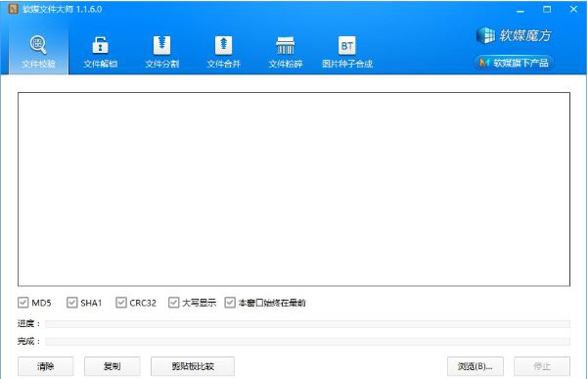The image size is (588, 379).
Task: Open the 软媒旗下产品 products link
Action: 514,63
